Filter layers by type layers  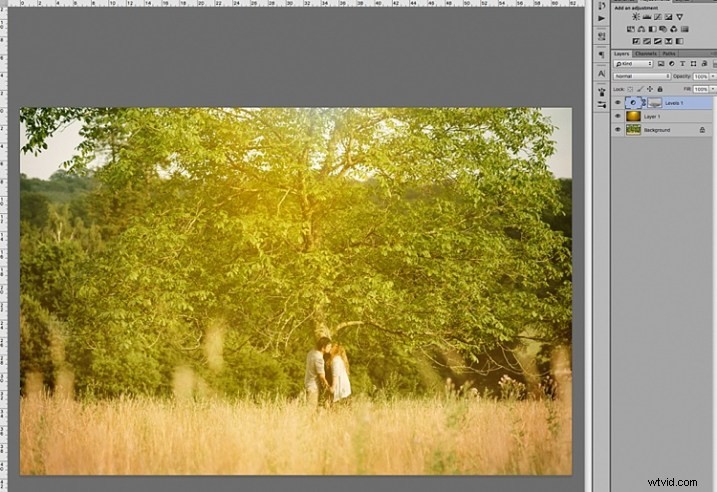point(682,64)
